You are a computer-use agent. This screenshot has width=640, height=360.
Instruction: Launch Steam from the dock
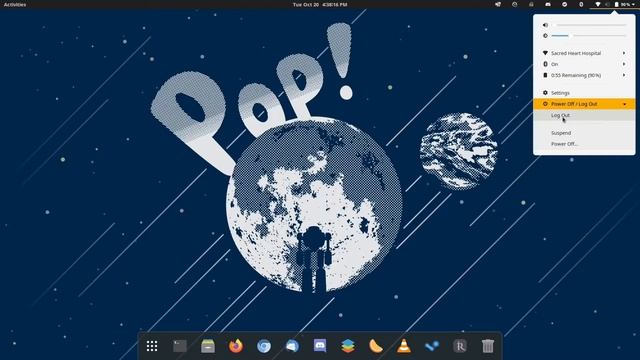[432, 346]
